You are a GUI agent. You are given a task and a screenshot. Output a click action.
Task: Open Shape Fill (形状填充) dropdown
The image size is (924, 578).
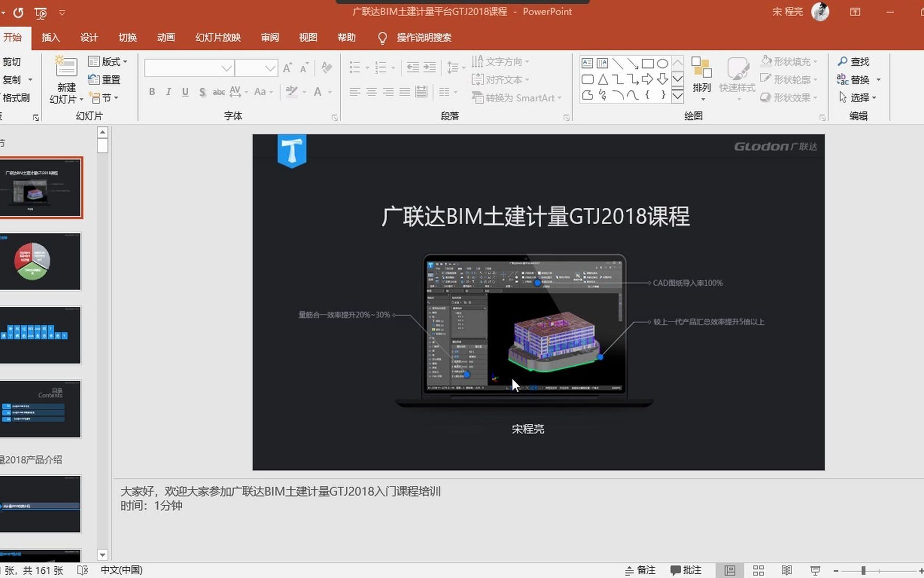tap(789, 62)
